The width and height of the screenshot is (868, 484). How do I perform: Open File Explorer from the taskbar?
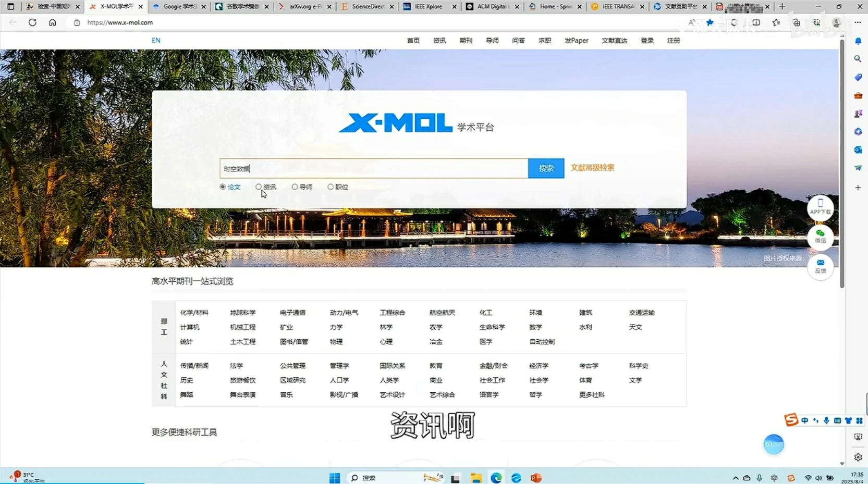pos(475,478)
